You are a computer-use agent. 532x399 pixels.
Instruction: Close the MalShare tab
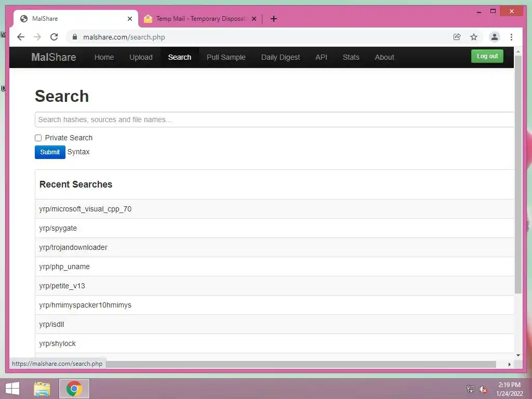(x=129, y=19)
